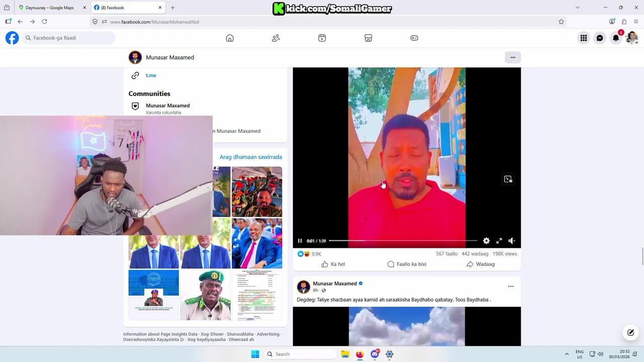Open the Gaming icon in navbar
Screen dimensions: 644x362
[414, 38]
